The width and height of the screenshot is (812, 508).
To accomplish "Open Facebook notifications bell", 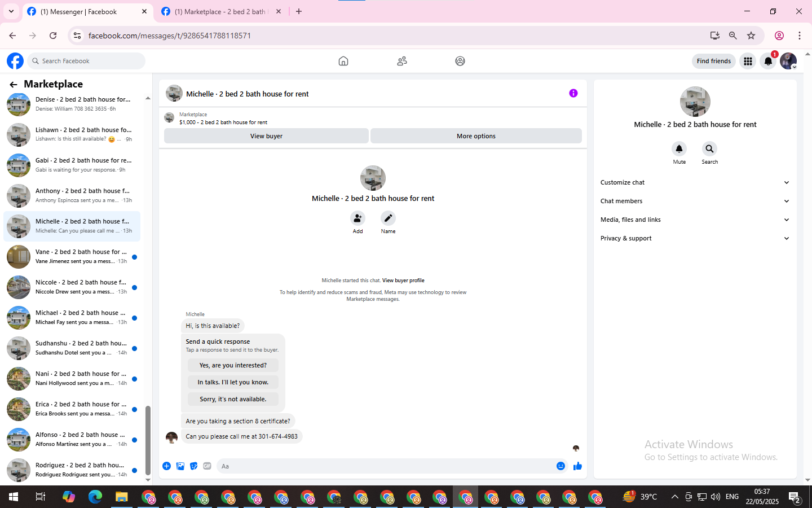I will (x=768, y=61).
